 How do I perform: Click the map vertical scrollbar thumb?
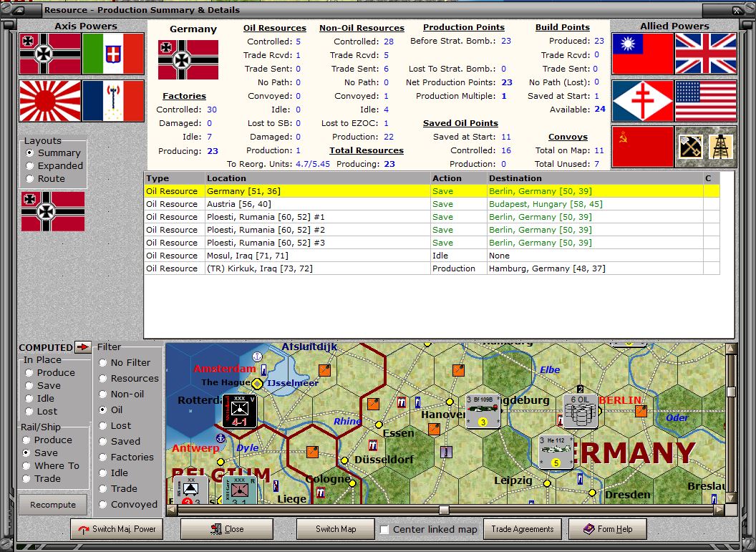(x=731, y=392)
